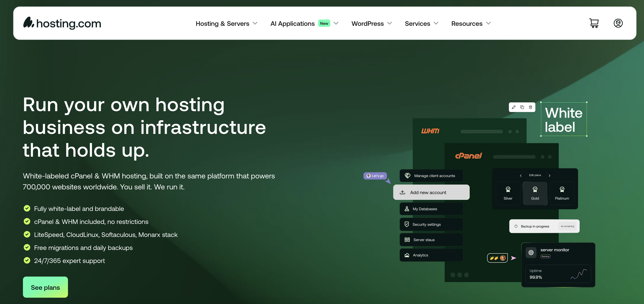Image resolution: width=644 pixels, height=304 pixels.
Task: Click the backup in-progress spinner icon
Action: 516,226
